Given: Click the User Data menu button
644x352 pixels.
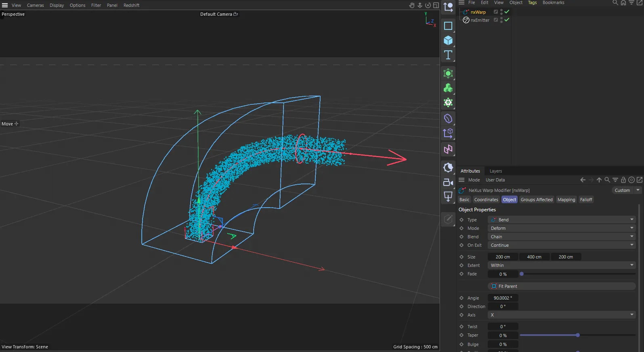Looking at the screenshot, I should [x=495, y=180].
